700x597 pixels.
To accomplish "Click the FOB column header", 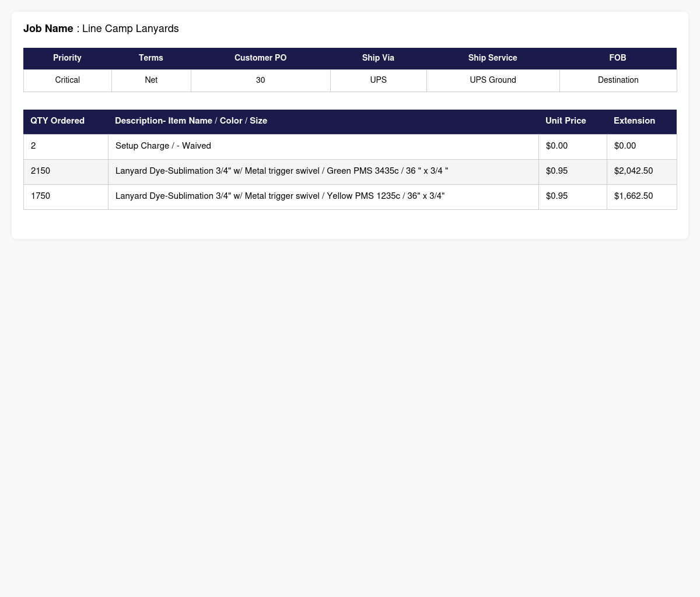I will (618, 58).
